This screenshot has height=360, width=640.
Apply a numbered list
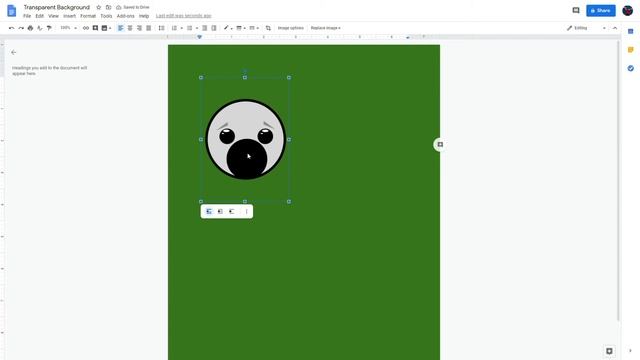pyautogui.click(x=174, y=28)
